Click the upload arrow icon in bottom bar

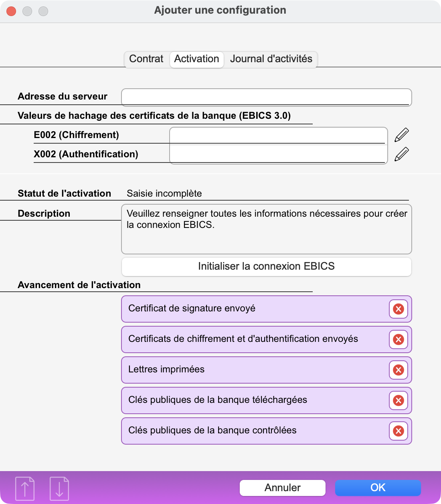[x=25, y=488]
